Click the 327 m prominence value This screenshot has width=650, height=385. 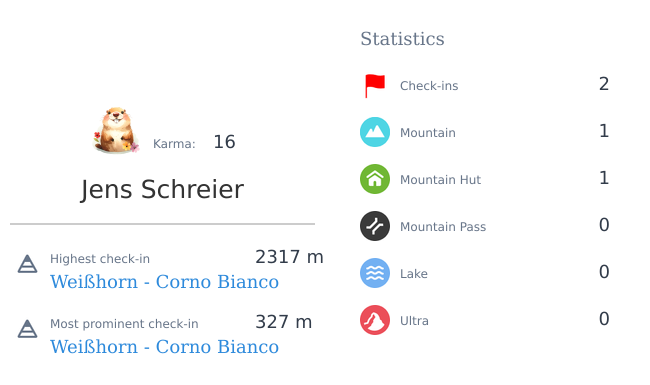(284, 322)
